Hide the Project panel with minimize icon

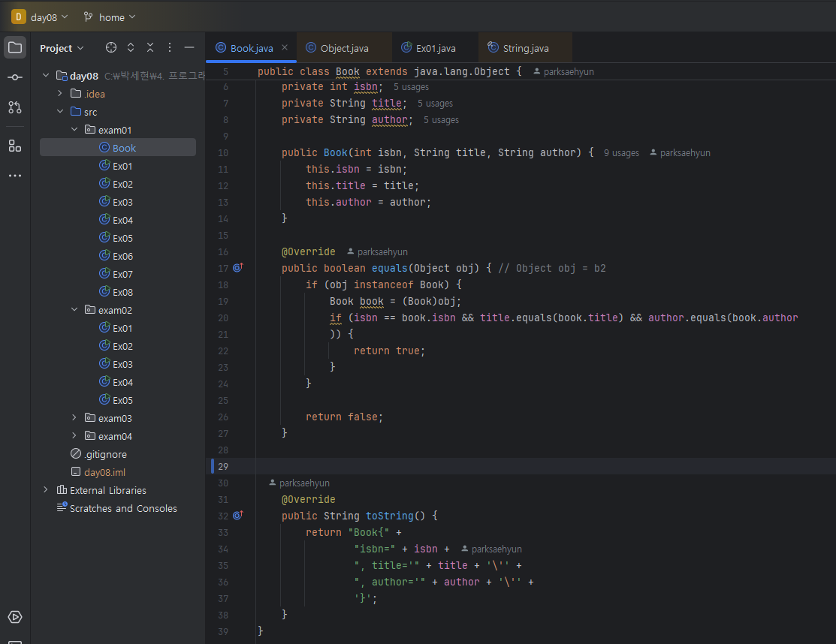click(x=189, y=48)
